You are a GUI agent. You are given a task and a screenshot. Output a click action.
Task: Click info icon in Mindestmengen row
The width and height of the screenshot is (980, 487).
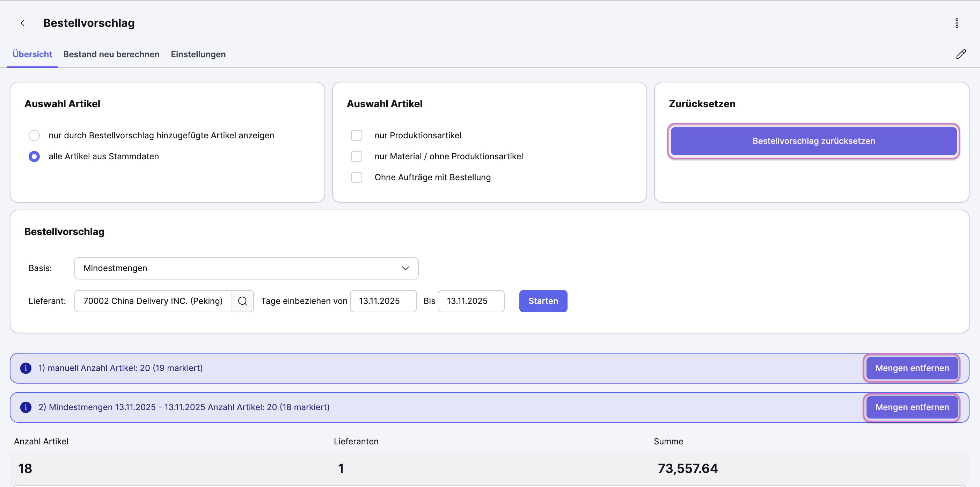26,407
